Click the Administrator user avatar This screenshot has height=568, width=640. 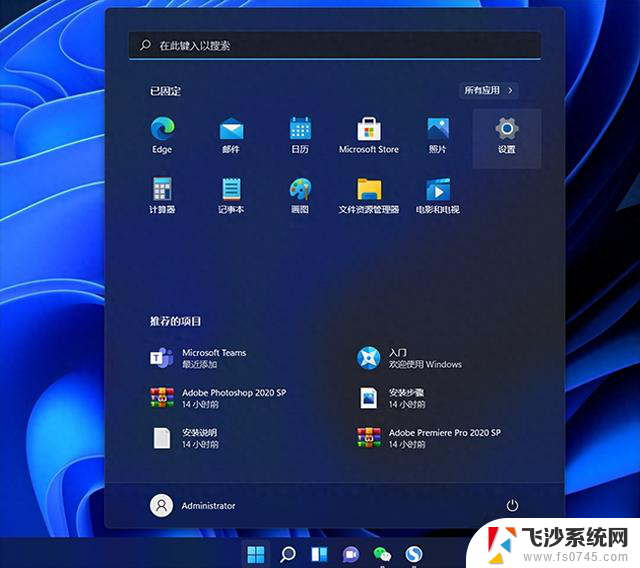162,506
